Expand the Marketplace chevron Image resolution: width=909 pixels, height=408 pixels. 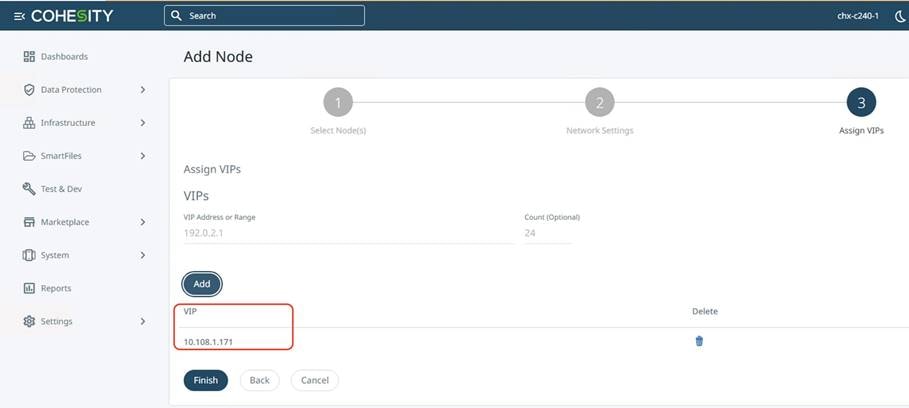point(143,222)
